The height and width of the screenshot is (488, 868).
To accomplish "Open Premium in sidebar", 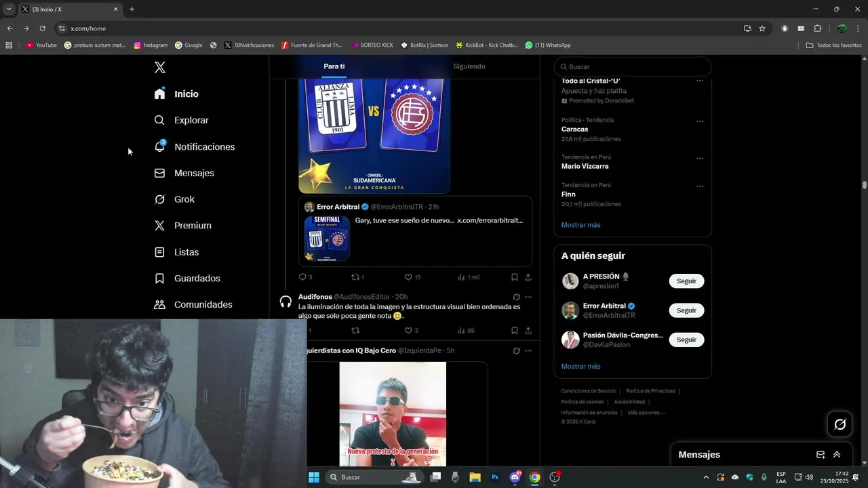I will pyautogui.click(x=182, y=226).
